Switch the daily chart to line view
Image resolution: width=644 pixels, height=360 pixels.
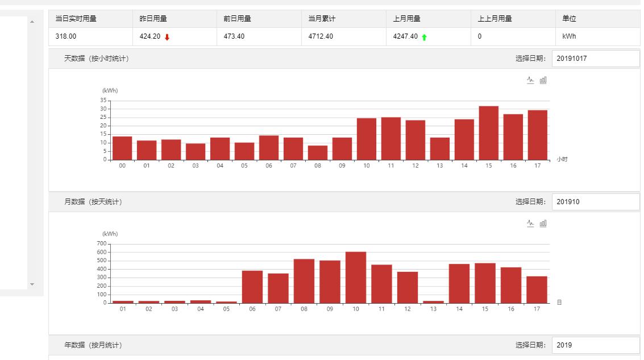pos(530,80)
